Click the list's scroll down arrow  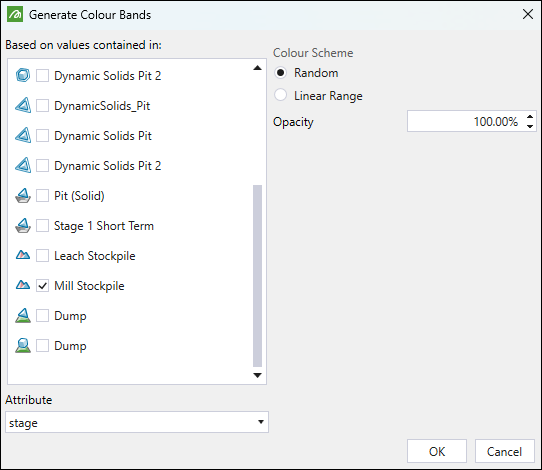pos(257,375)
